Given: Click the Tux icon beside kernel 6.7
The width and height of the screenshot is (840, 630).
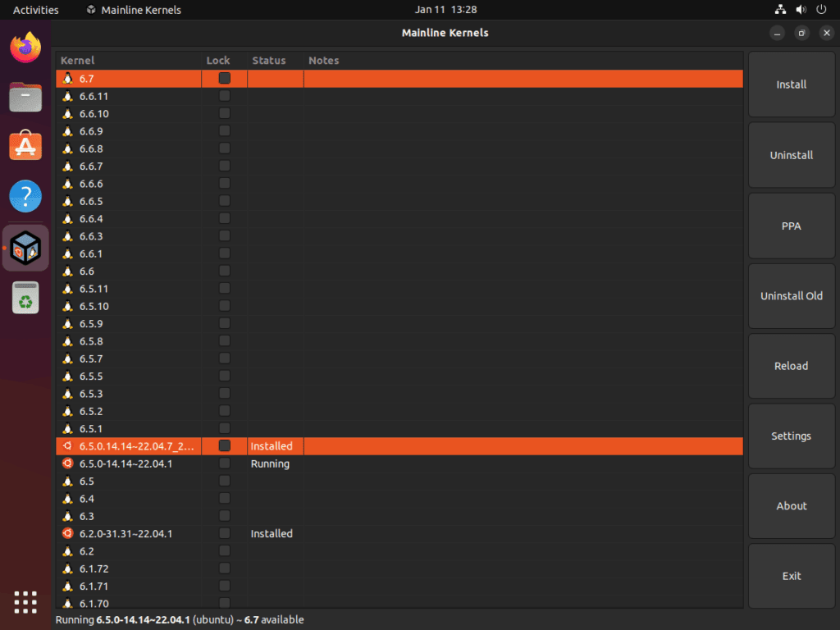Looking at the screenshot, I should 66,79.
